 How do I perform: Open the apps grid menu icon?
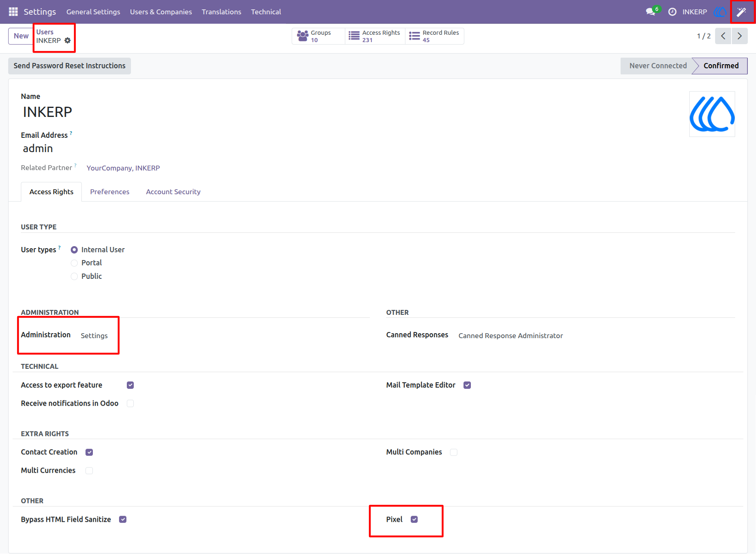13,12
